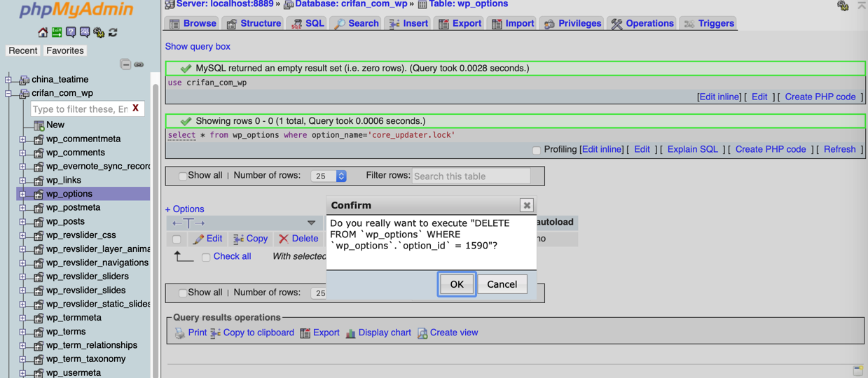Viewport: 868px width, 378px height.
Task: Open the Search tab
Action: click(357, 24)
